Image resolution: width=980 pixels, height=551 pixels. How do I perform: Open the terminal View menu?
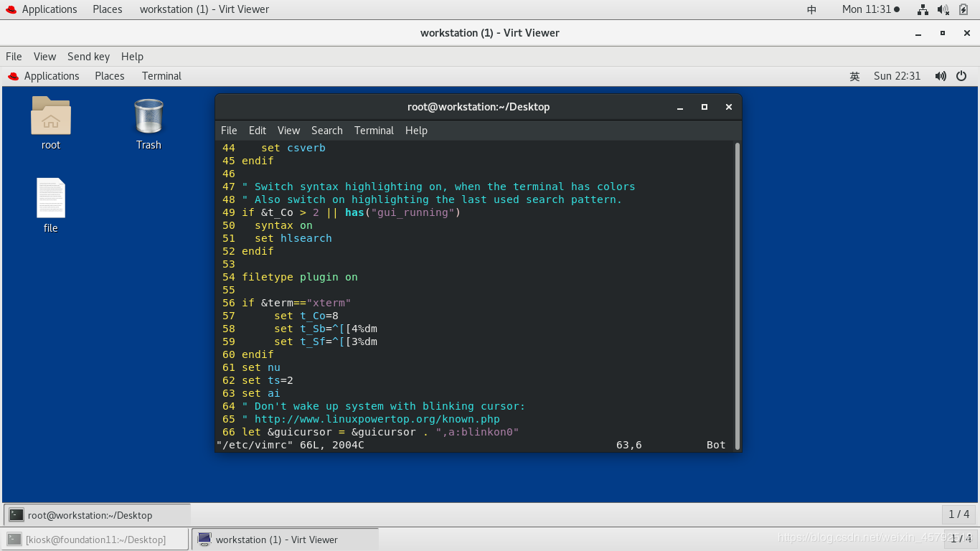288,131
